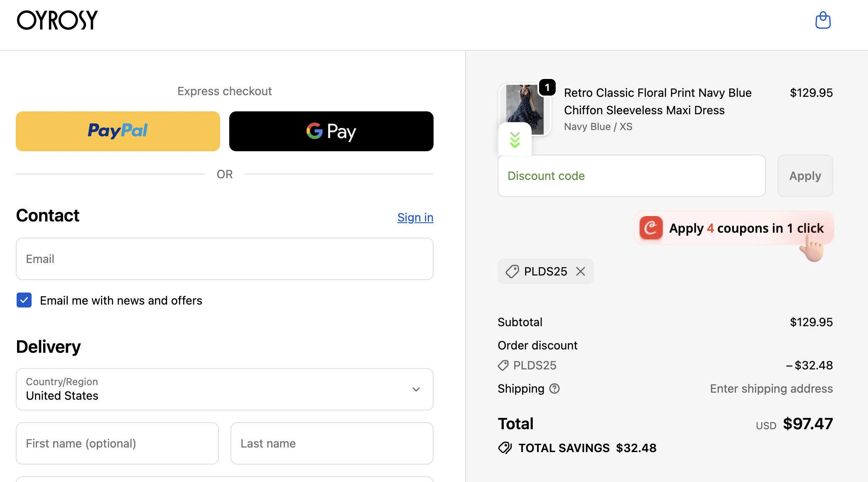Focus the First name (optional) field
The width and height of the screenshot is (868, 482).
(x=117, y=443)
